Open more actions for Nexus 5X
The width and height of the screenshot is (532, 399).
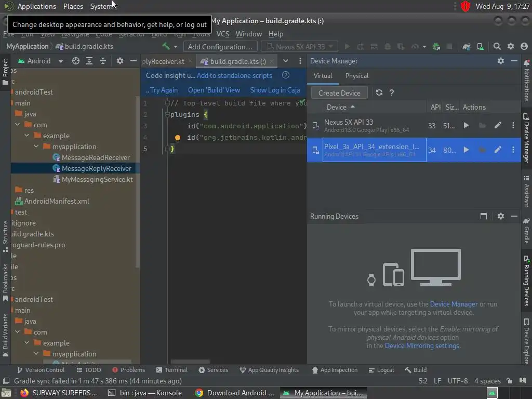[513, 126]
